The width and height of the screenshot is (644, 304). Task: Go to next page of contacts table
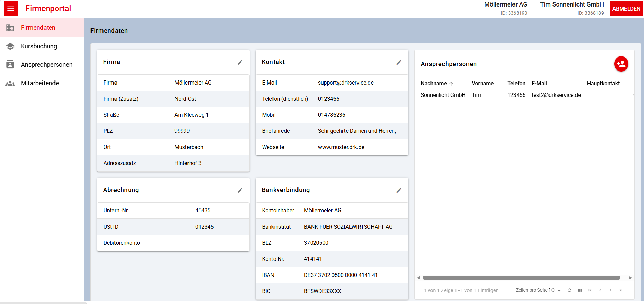click(610, 290)
